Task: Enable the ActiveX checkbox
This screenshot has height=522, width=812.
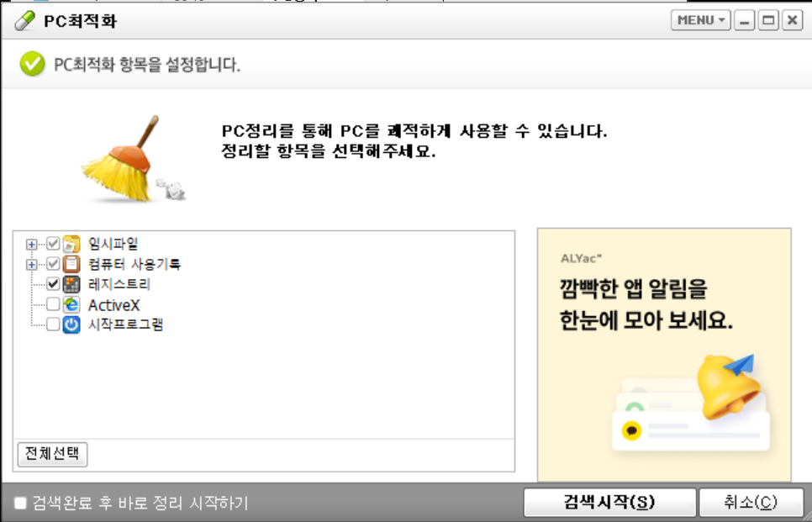Action: click(x=53, y=304)
